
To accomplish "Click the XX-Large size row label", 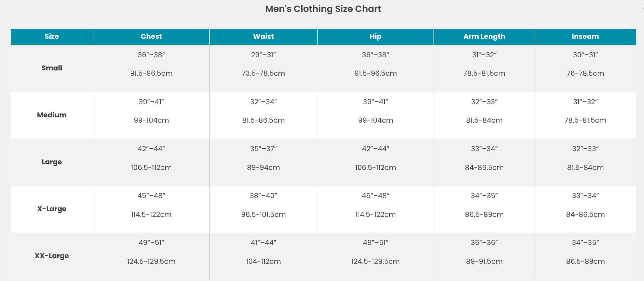I will point(52,256).
